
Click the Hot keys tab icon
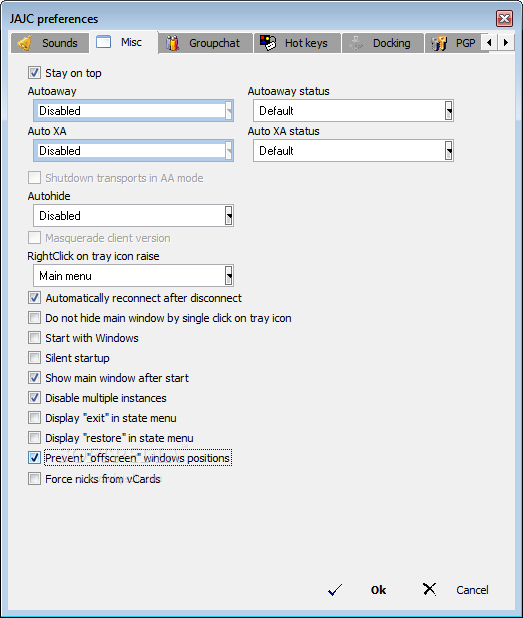click(x=268, y=43)
